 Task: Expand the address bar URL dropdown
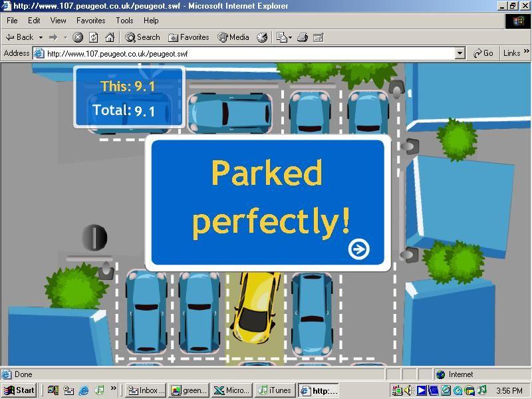[x=460, y=53]
